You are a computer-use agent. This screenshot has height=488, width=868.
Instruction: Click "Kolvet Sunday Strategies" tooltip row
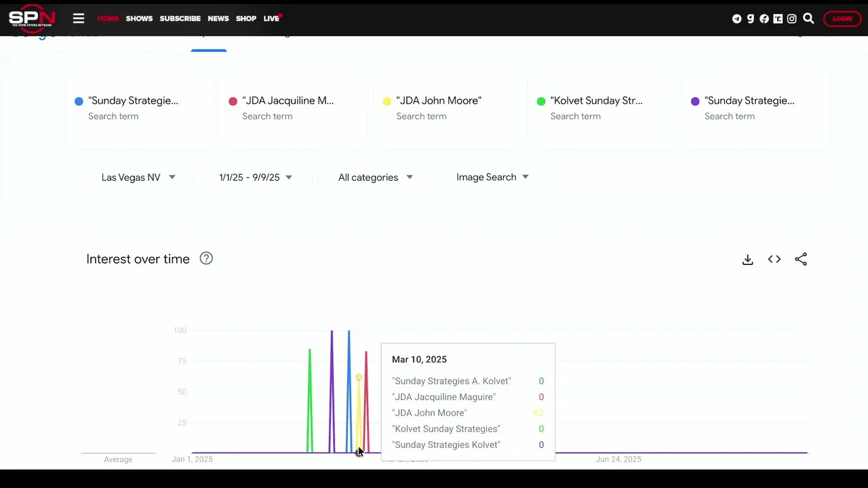click(468, 429)
